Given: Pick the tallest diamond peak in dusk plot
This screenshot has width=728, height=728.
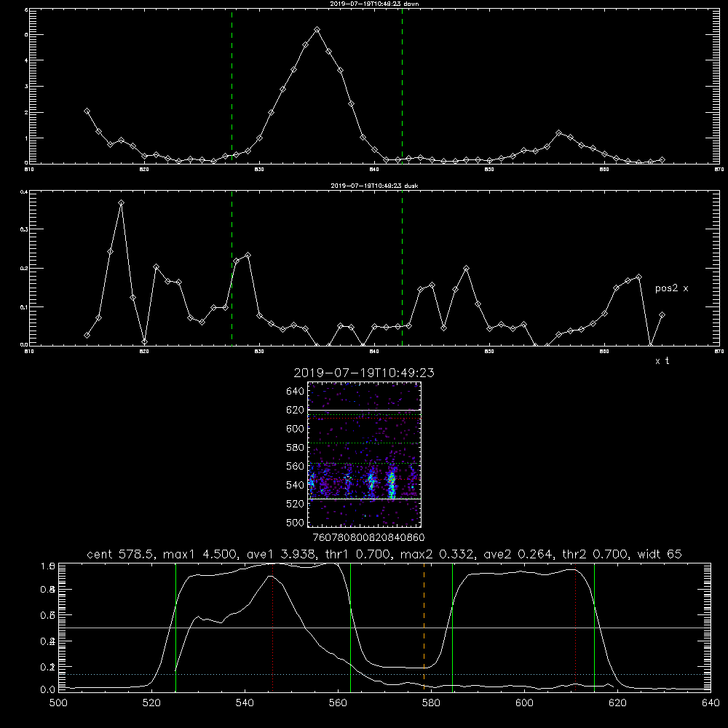Looking at the screenshot, I should tap(121, 203).
